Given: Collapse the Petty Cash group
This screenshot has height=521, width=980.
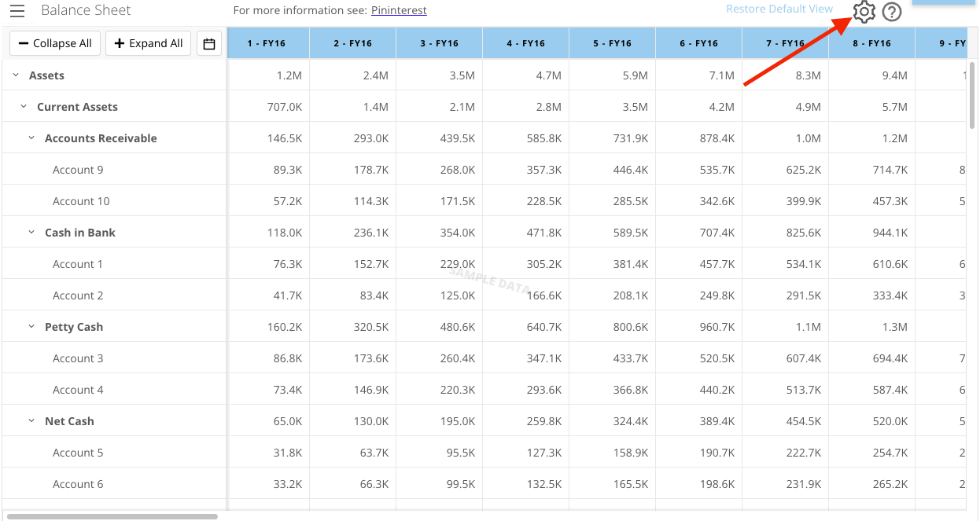Looking at the screenshot, I should tap(31, 327).
